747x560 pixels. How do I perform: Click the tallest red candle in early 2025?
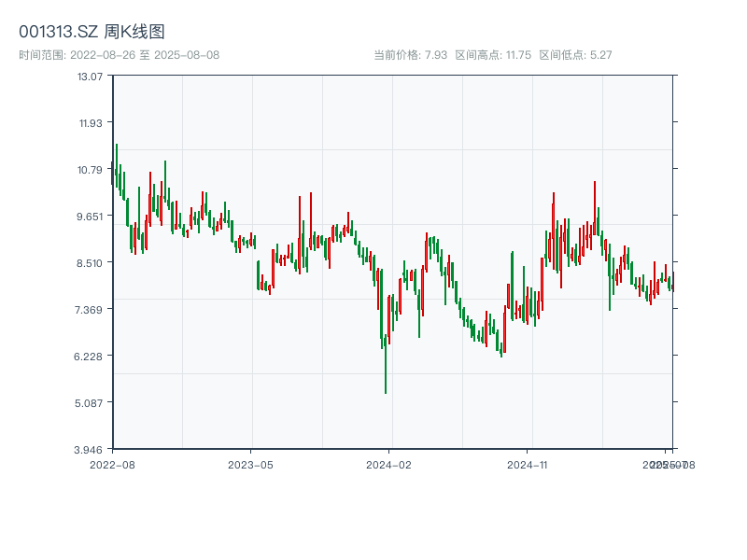coord(595,208)
